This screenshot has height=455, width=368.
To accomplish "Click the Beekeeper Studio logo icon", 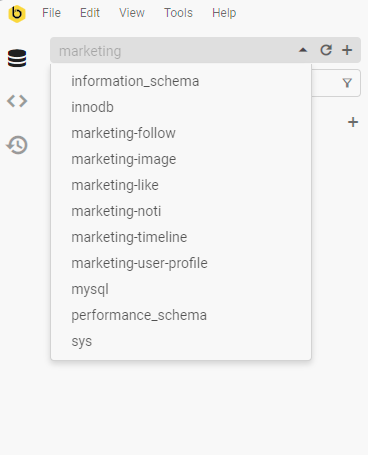I will point(17,13).
